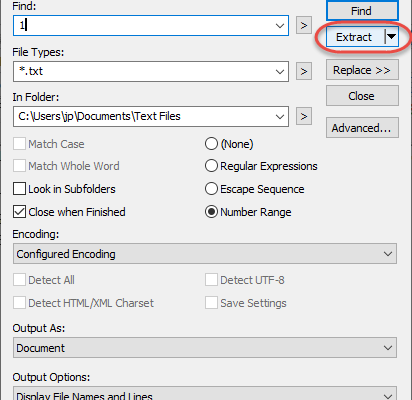Choose the (None) radio option
This screenshot has height=400, width=412.
211,144
